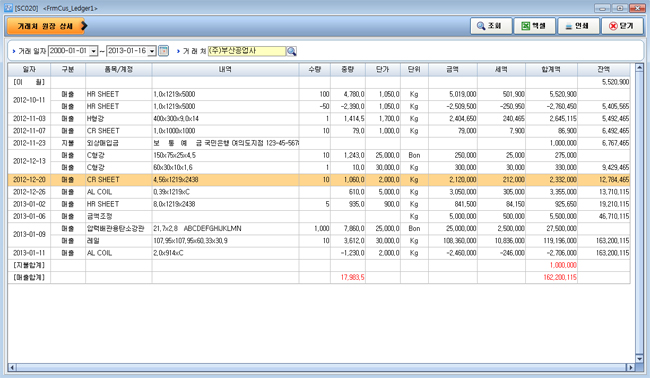Screen dimensions: 650x378
Task: Click the horizontal scrollbar right arrow
Action: pos(631,367)
